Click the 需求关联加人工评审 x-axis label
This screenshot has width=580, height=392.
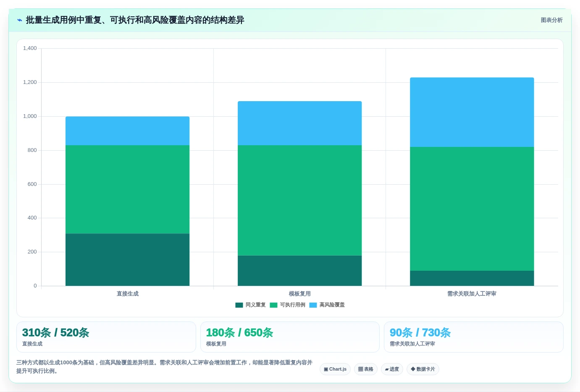(472, 294)
